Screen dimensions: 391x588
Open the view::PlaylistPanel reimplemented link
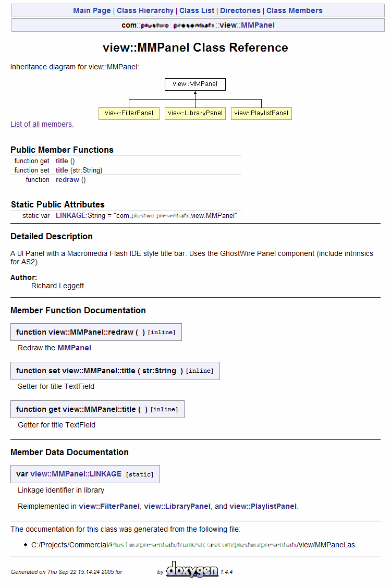point(263,506)
